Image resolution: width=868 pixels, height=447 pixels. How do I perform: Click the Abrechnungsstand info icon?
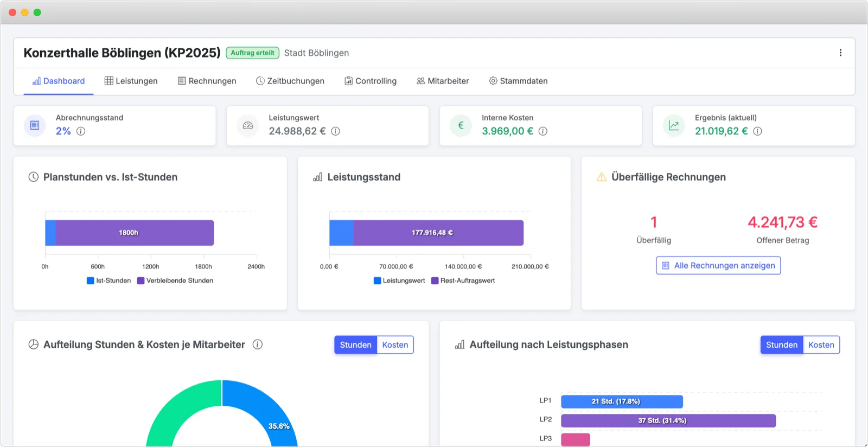click(81, 131)
